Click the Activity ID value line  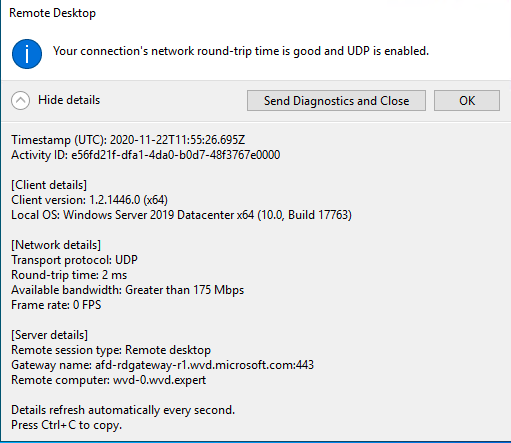click(146, 155)
